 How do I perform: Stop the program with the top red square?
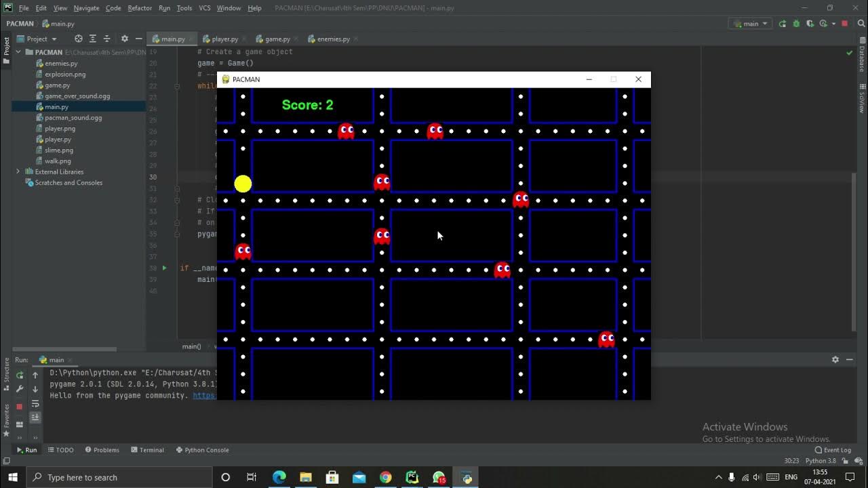click(x=844, y=24)
